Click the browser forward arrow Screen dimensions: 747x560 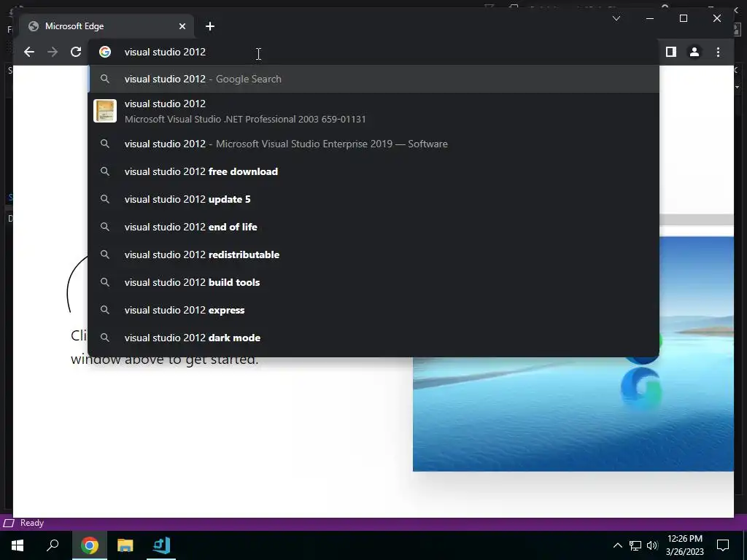53,52
